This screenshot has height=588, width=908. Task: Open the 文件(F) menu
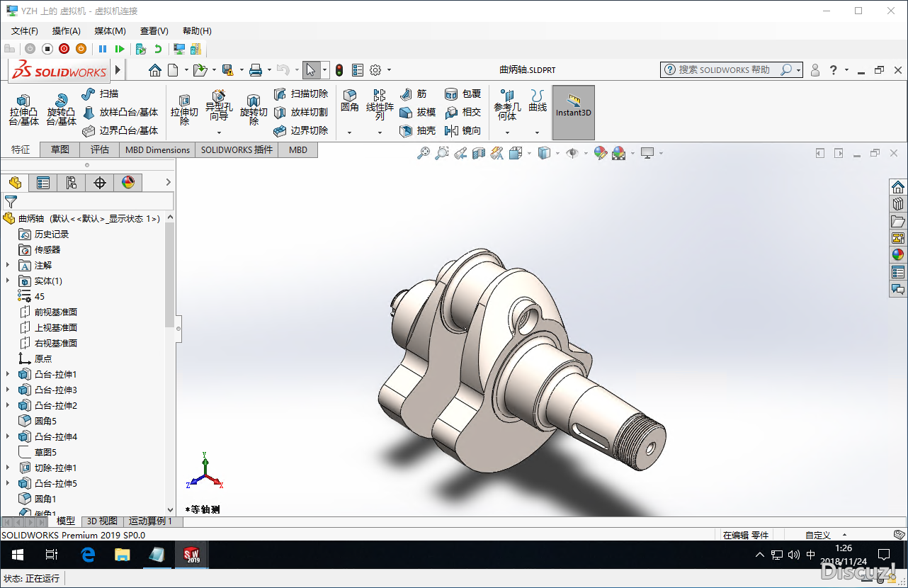(x=25, y=30)
